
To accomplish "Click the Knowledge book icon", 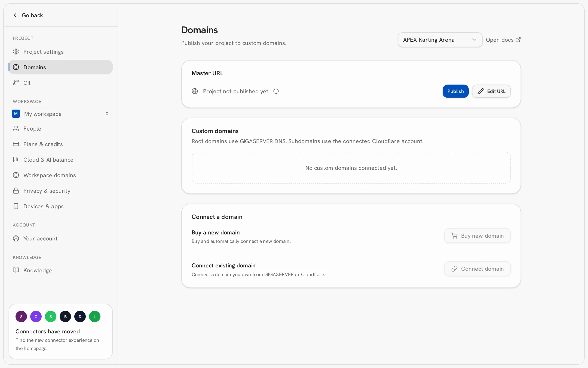I will point(16,270).
